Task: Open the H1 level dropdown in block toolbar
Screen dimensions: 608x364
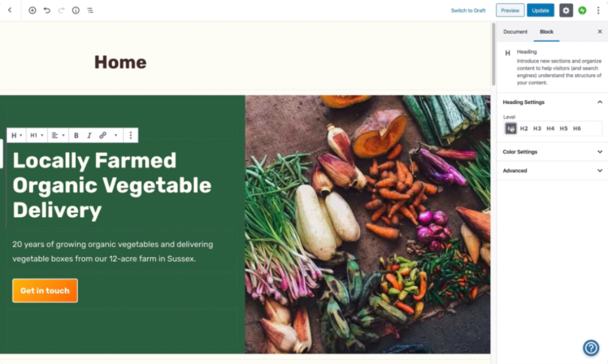Action: pyautogui.click(x=37, y=135)
